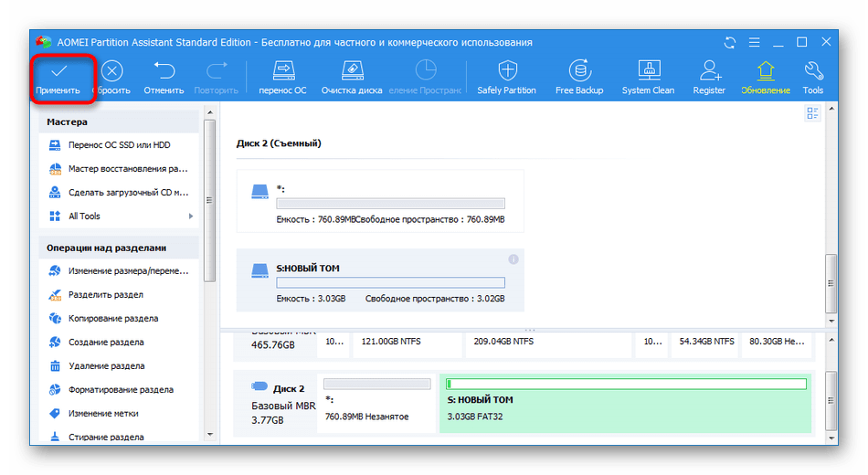Select Изменение размера/перемещение partition operation

[x=128, y=271]
